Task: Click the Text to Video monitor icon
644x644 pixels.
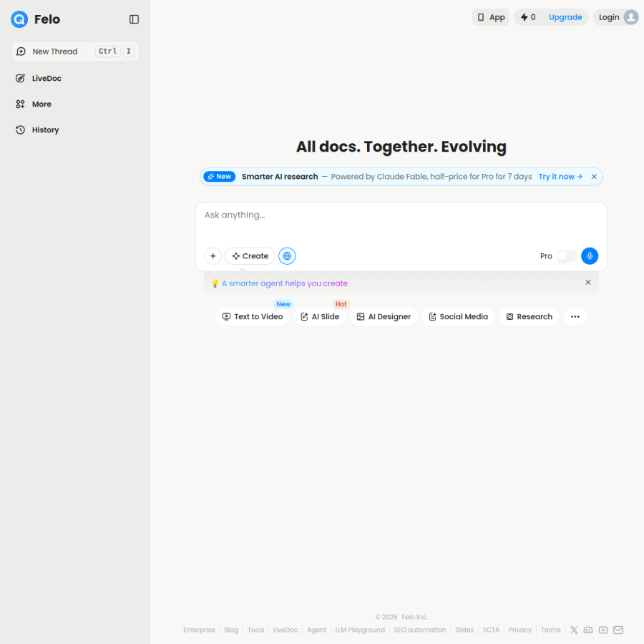Action: point(226,317)
